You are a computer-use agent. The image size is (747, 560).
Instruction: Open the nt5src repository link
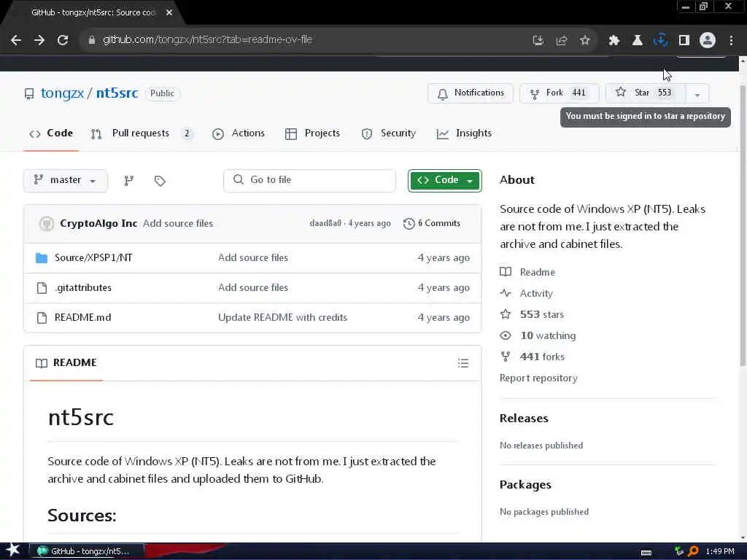pyautogui.click(x=117, y=93)
